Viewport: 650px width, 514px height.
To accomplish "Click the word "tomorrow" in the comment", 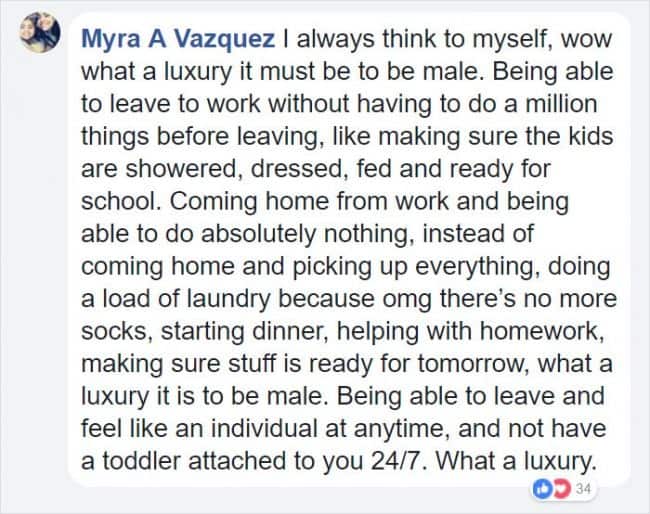I will (x=473, y=364).
